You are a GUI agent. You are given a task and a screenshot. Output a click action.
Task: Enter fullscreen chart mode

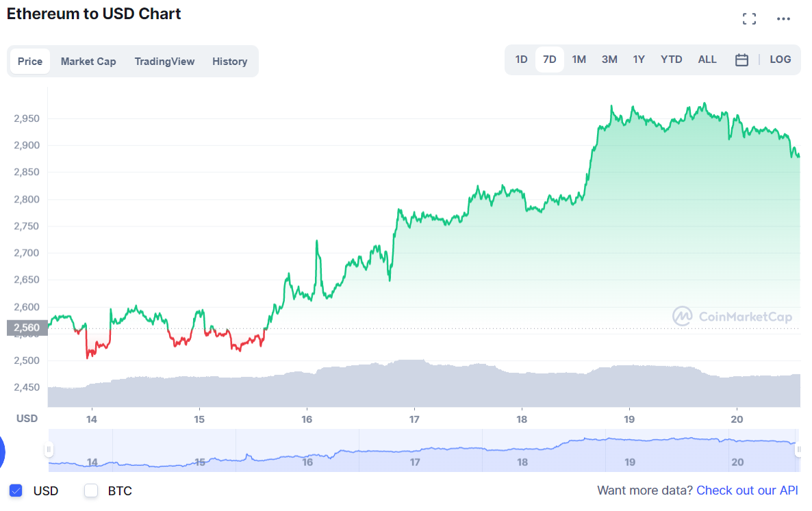tap(749, 19)
